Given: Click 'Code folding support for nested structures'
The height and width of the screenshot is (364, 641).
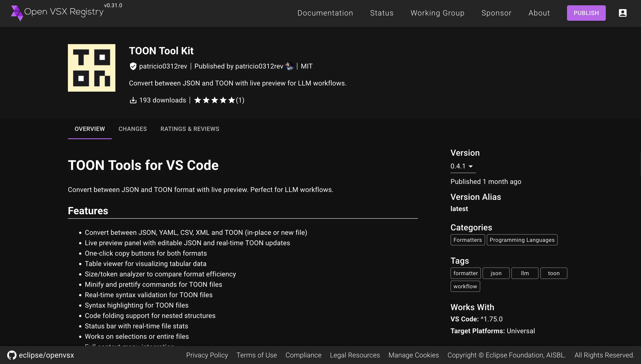Looking at the screenshot, I should pos(150,316).
